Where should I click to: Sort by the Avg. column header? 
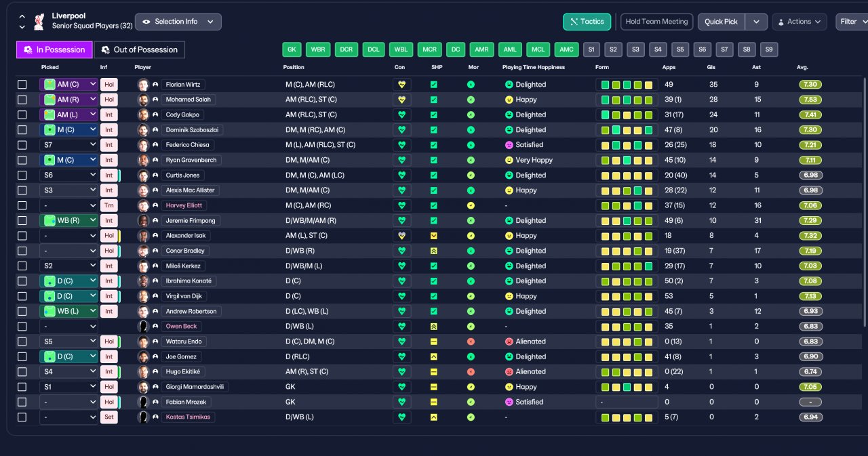click(802, 67)
